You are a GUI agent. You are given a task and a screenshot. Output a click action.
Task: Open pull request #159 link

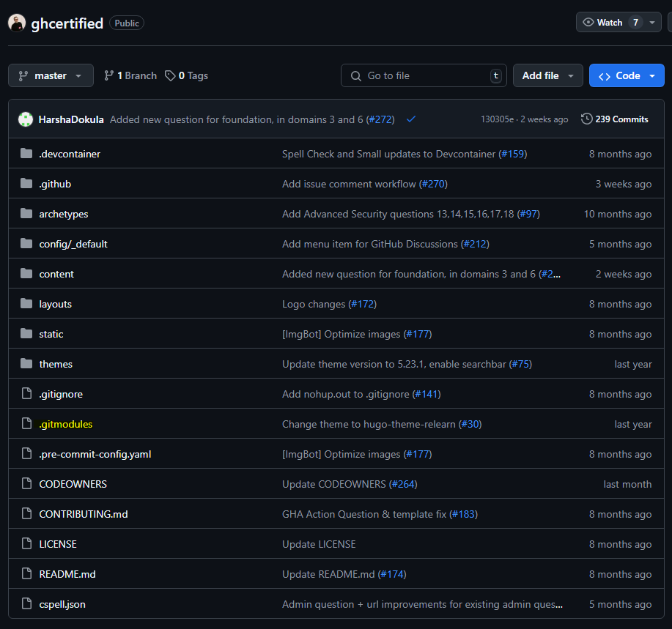pos(513,155)
